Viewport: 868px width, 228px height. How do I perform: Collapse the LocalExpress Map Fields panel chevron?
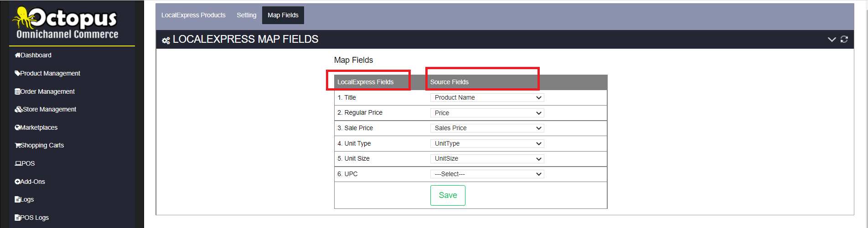click(832, 40)
